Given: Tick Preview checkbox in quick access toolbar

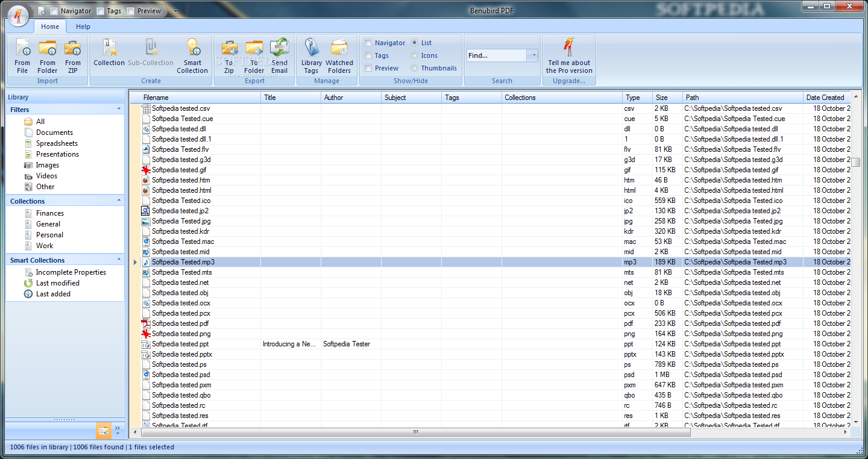Looking at the screenshot, I should (x=131, y=11).
